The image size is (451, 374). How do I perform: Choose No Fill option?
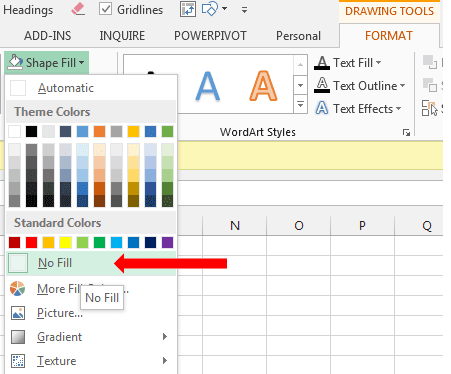click(x=91, y=263)
